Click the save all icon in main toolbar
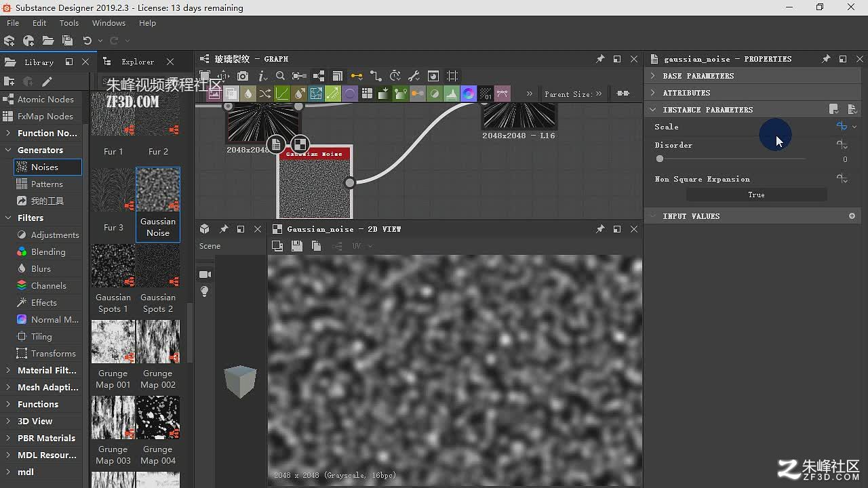The width and height of the screenshot is (868, 488). (x=67, y=41)
